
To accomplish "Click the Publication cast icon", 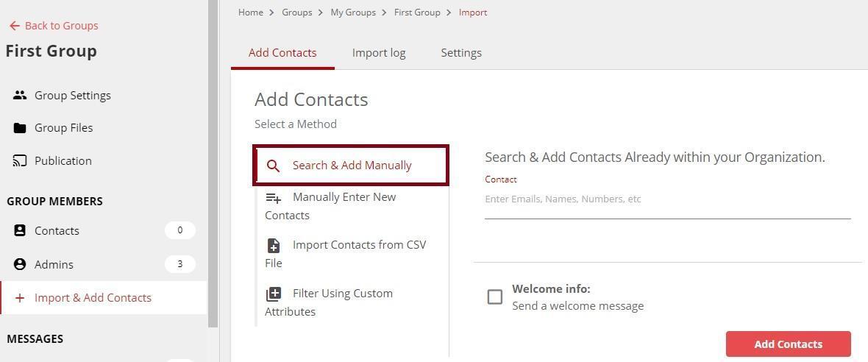I will click(20, 161).
